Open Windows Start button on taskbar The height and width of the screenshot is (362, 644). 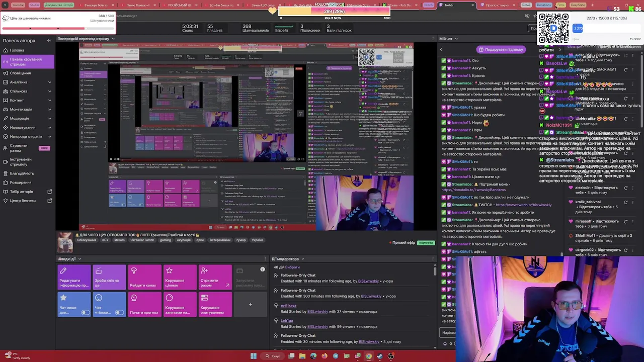253,356
